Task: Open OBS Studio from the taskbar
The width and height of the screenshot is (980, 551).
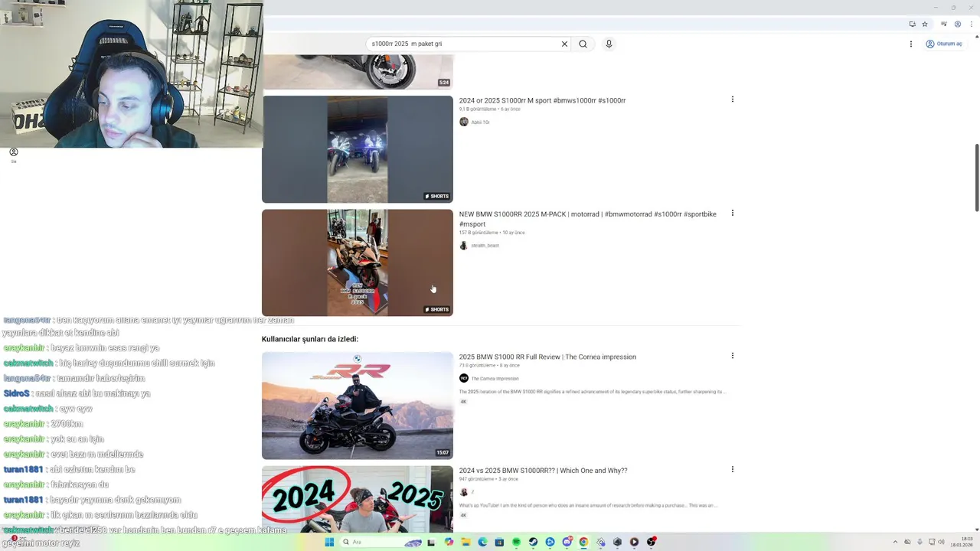Action: 651,542
